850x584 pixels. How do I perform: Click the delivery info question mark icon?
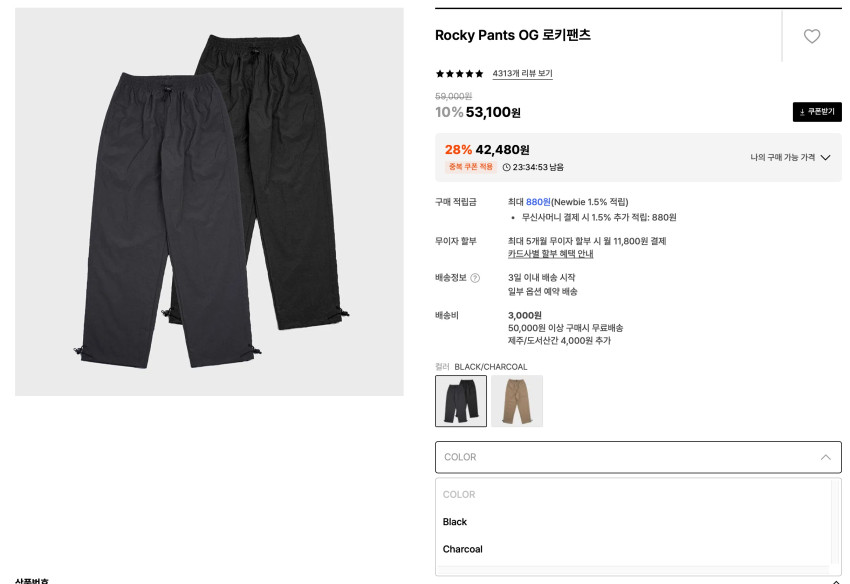(x=475, y=278)
